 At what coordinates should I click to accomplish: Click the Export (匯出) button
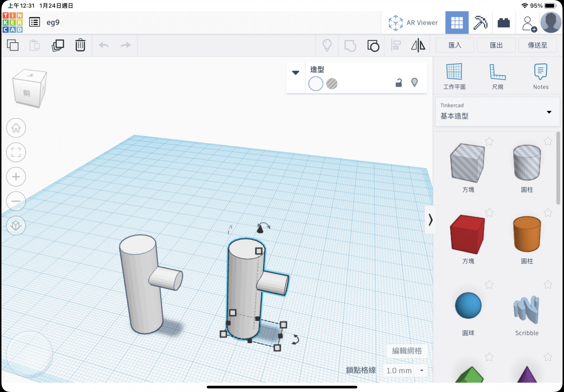496,45
